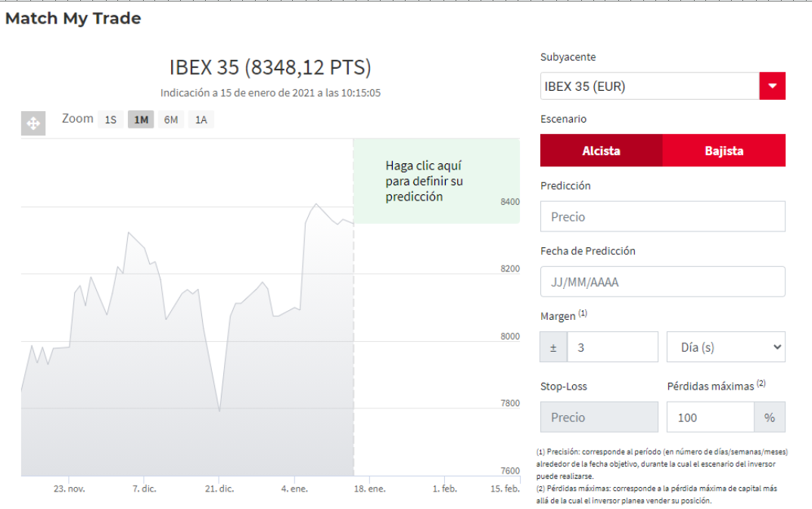The height and width of the screenshot is (509, 812).
Task: Click the Stop-Loss price field
Action: pyautogui.click(x=599, y=417)
